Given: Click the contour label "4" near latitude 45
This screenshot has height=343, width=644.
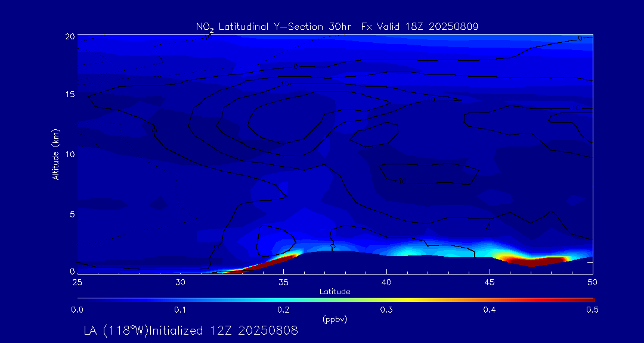Looking at the screenshot, I should (488, 226).
